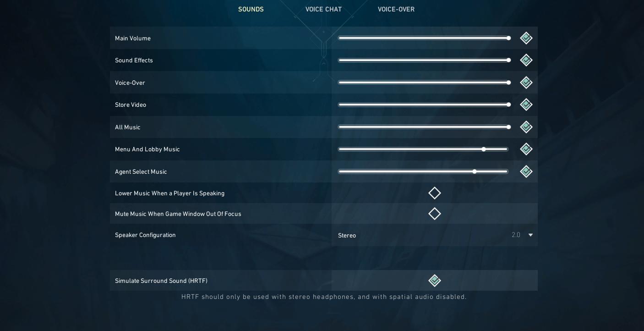Click the Agent Select Music slider handle

475,171
